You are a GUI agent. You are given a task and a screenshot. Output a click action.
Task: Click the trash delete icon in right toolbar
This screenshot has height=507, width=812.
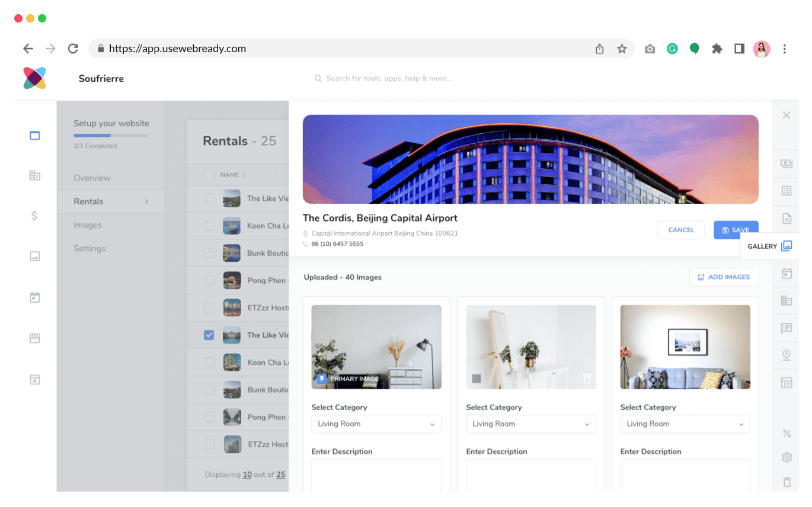(x=787, y=482)
